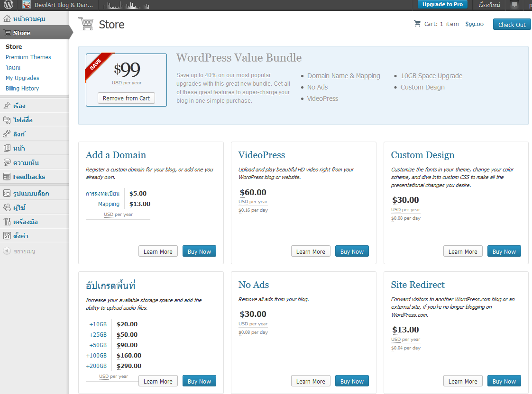
Task: Open the DevilArt Blog avatar icon
Action: pyautogui.click(x=27, y=5)
